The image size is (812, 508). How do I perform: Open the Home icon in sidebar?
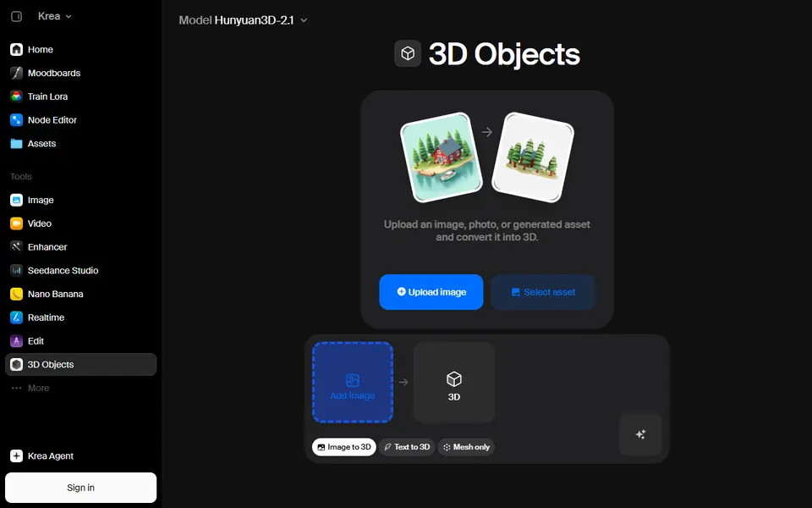coord(17,50)
